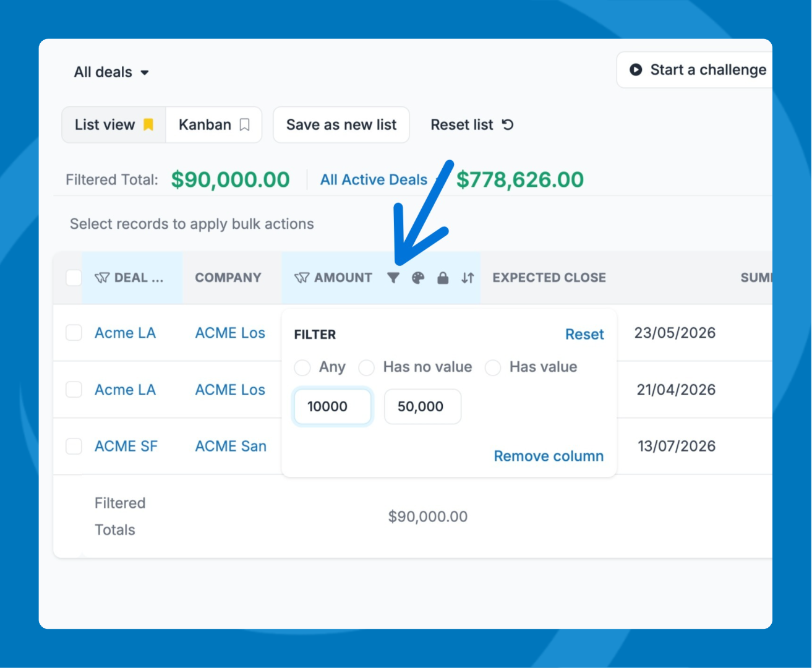Screen dimensions: 812x668
Task: Click the Remove column link
Action: point(549,456)
